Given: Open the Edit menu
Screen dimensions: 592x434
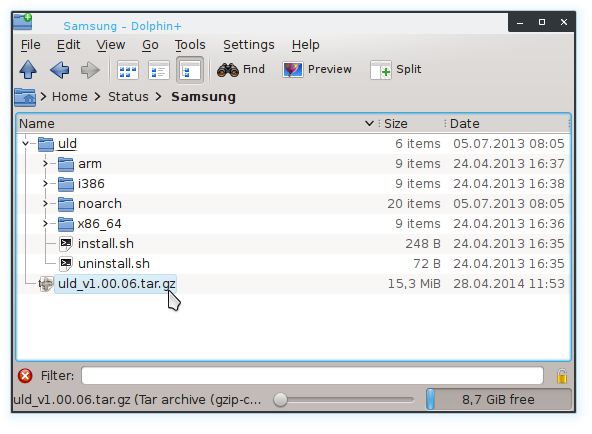Looking at the screenshot, I should pos(68,45).
